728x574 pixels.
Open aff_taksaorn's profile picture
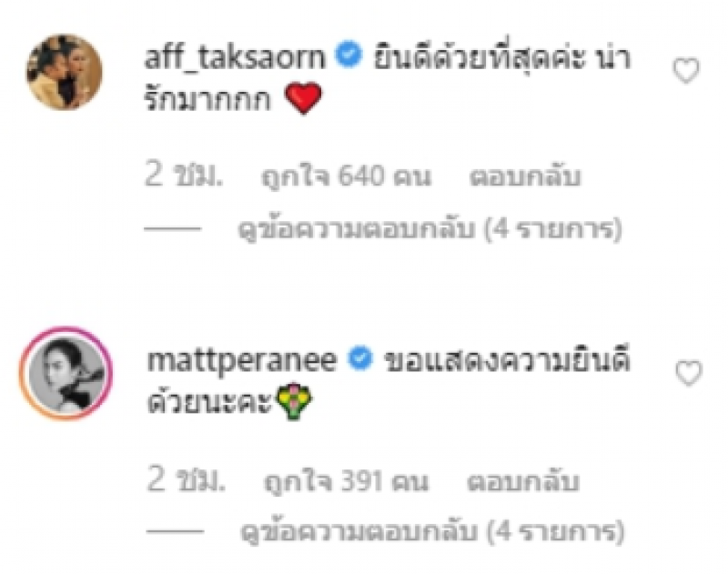pos(64,72)
